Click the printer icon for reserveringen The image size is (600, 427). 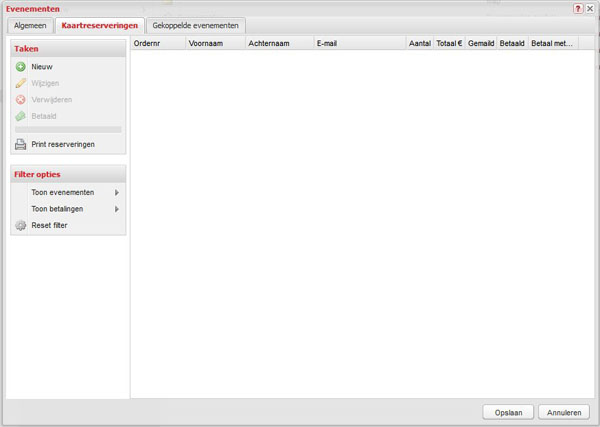(21, 145)
